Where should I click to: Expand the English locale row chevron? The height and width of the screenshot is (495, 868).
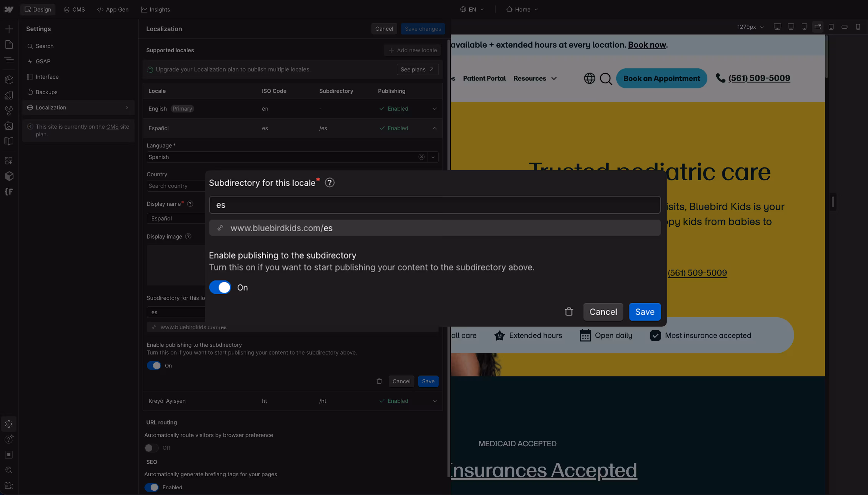[x=434, y=108]
